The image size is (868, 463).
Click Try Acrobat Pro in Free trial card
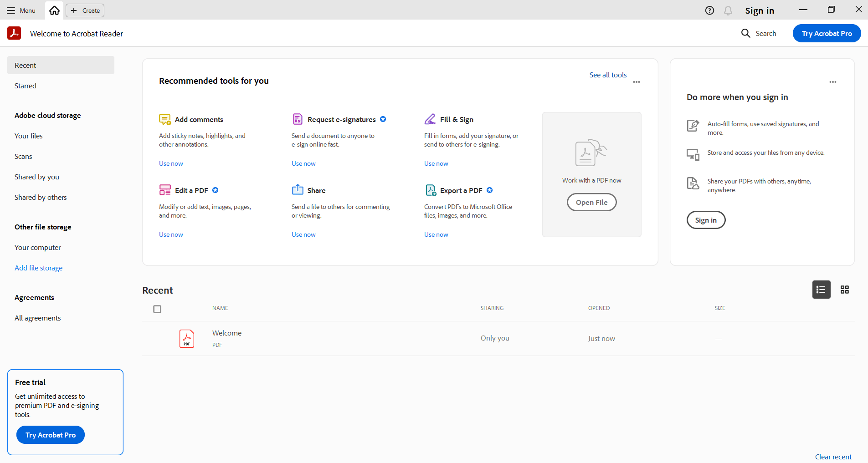(51, 435)
